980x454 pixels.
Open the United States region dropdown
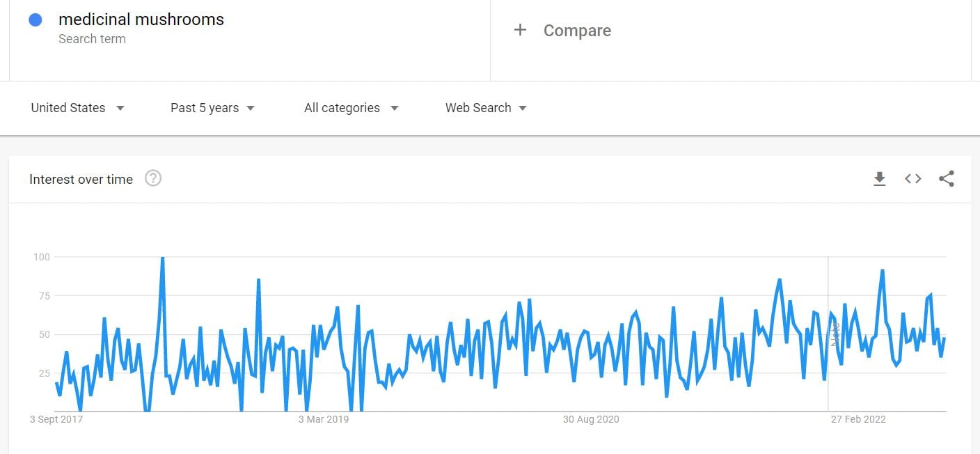pos(77,108)
